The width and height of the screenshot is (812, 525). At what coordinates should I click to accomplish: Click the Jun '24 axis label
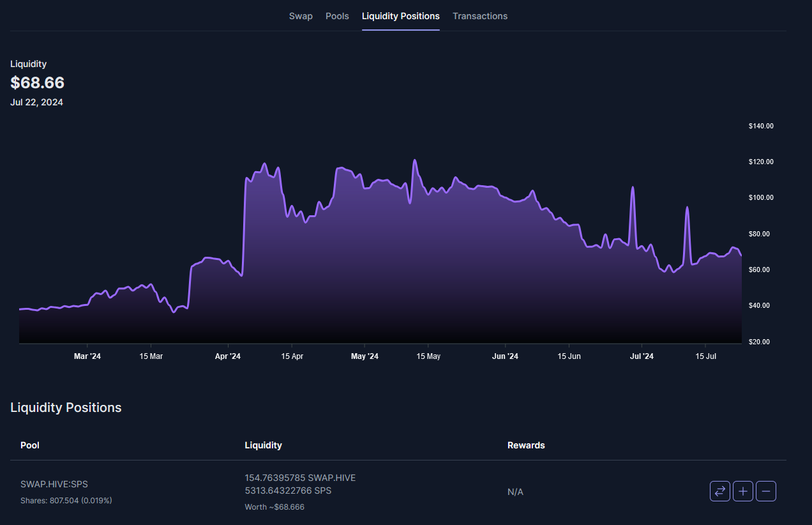click(x=505, y=356)
